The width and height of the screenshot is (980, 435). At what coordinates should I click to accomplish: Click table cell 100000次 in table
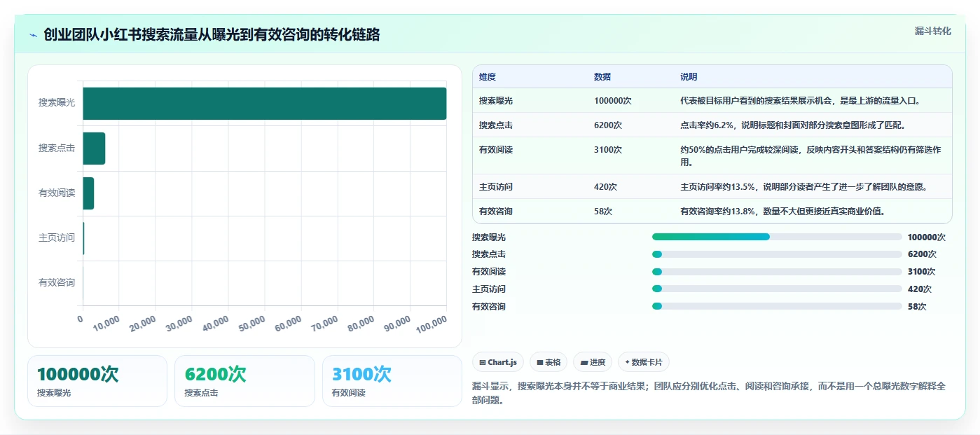pos(613,101)
